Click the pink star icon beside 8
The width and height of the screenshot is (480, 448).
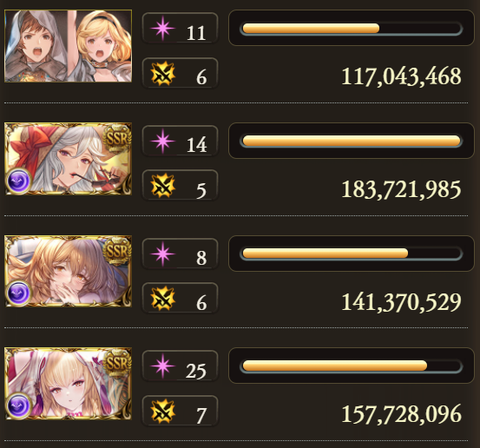[x=163, y=254]
